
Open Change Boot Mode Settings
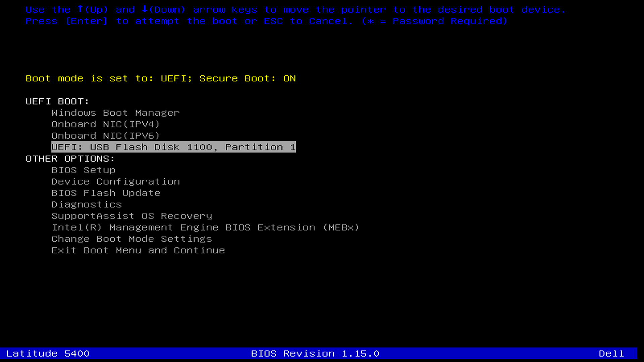pyautogui.click(x=132, y=239)
